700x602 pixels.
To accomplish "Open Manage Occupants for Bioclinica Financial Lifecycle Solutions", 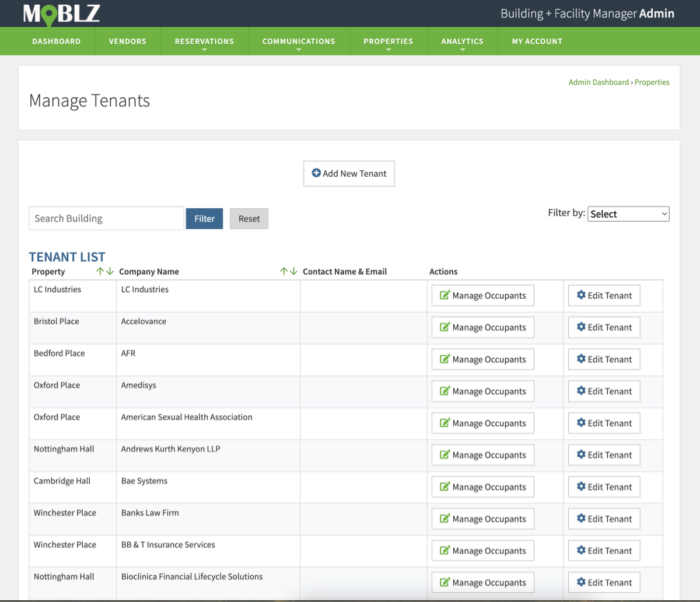I will (x=483, y=583).
